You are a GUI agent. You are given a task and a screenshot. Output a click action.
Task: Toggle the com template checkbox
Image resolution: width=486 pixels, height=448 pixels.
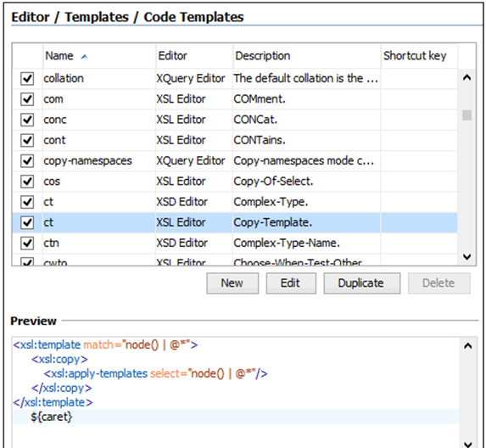pyautogui.click(x=27, y=99)
